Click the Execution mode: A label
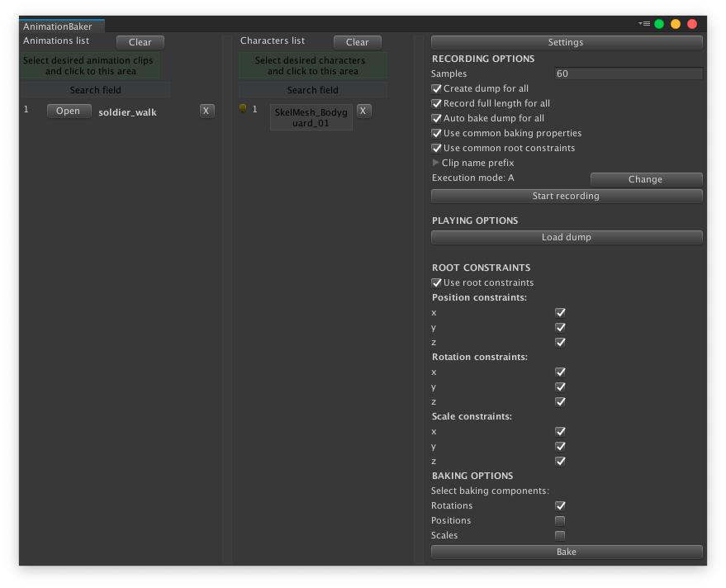 click(472, 178)
